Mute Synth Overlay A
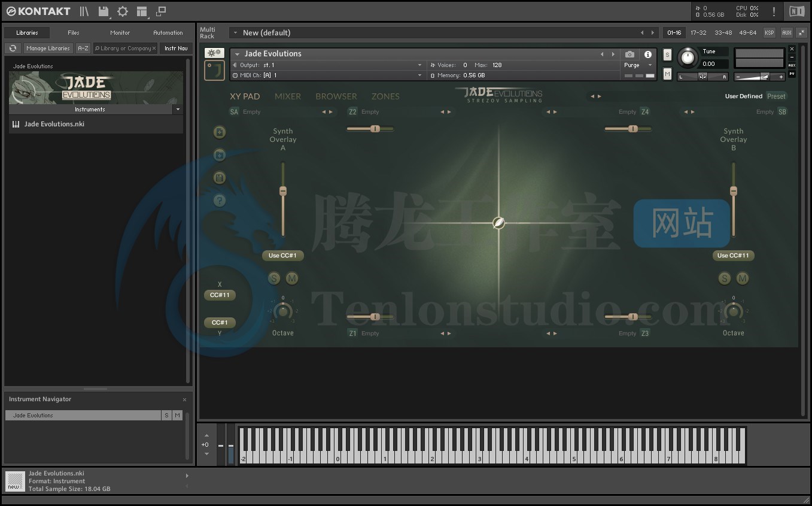 pos(292,278)
